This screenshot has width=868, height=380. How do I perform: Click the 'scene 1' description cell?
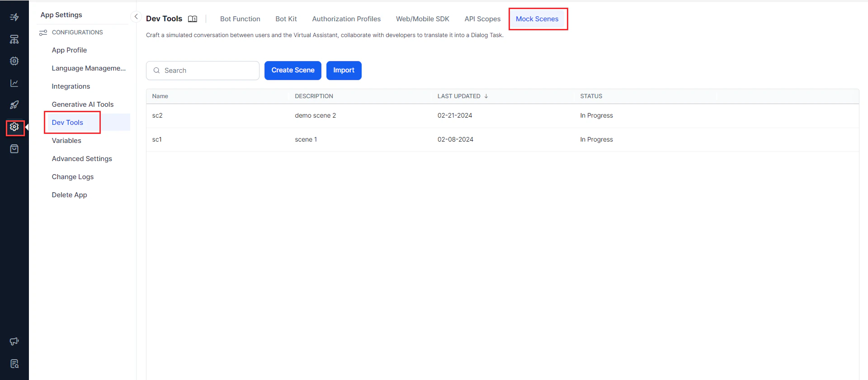(306, 140)
